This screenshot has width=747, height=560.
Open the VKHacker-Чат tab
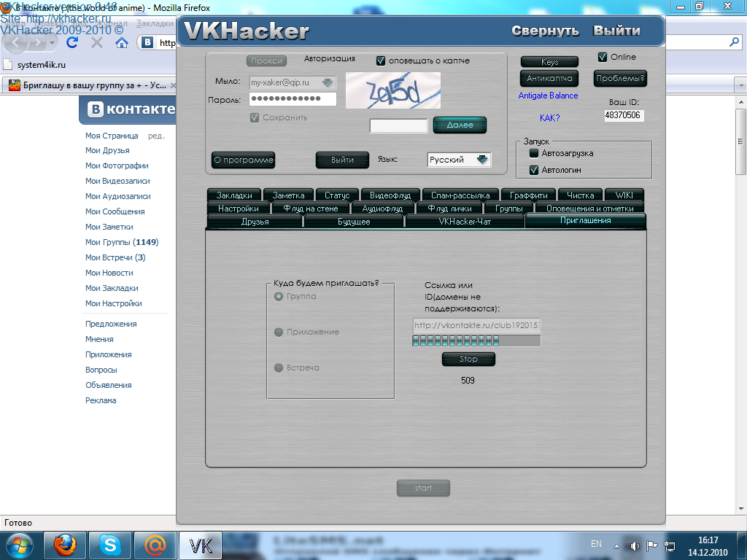tap(465, 222)
